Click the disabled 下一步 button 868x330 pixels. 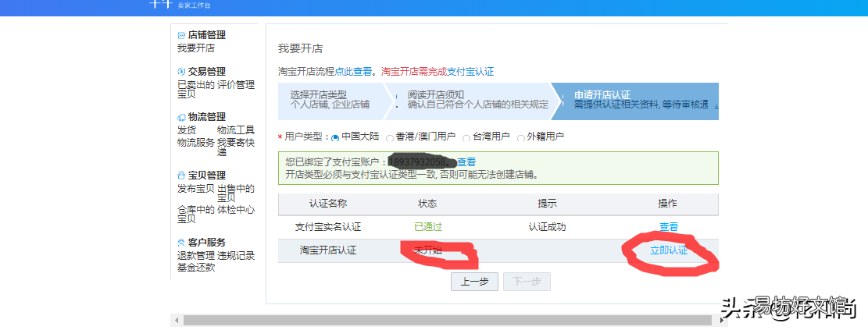pyautogui.click(x=527, y=282)
